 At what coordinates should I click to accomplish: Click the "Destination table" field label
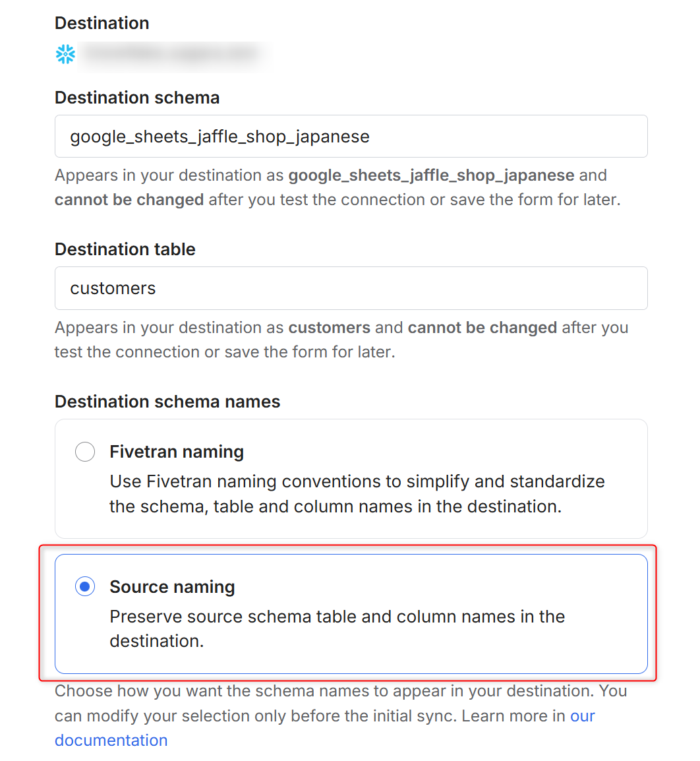[125, 249]
